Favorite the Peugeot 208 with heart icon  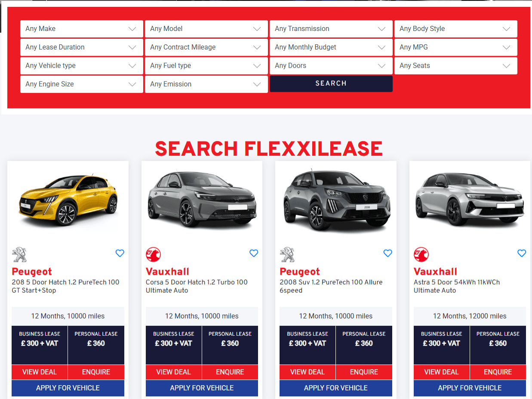tap(120, 253)
